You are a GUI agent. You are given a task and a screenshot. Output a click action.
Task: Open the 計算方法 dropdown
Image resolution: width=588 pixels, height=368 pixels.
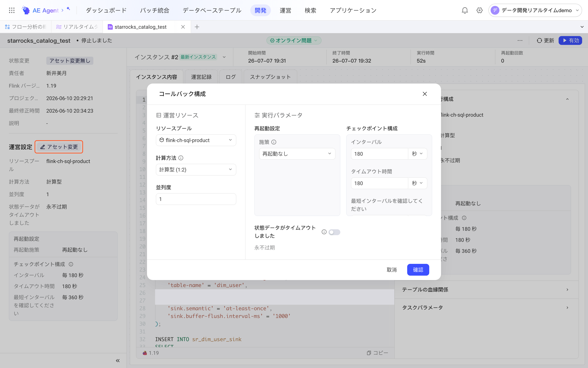196,170
